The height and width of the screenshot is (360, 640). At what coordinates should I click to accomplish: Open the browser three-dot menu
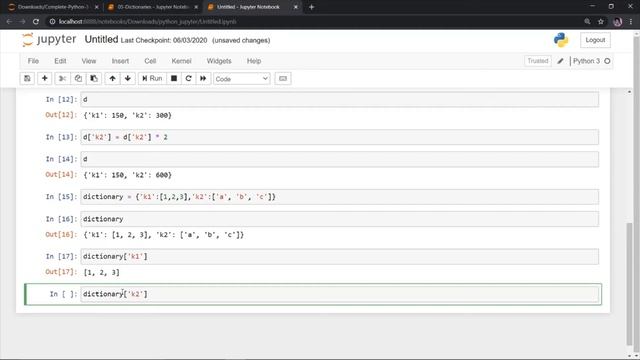[631, 22]
